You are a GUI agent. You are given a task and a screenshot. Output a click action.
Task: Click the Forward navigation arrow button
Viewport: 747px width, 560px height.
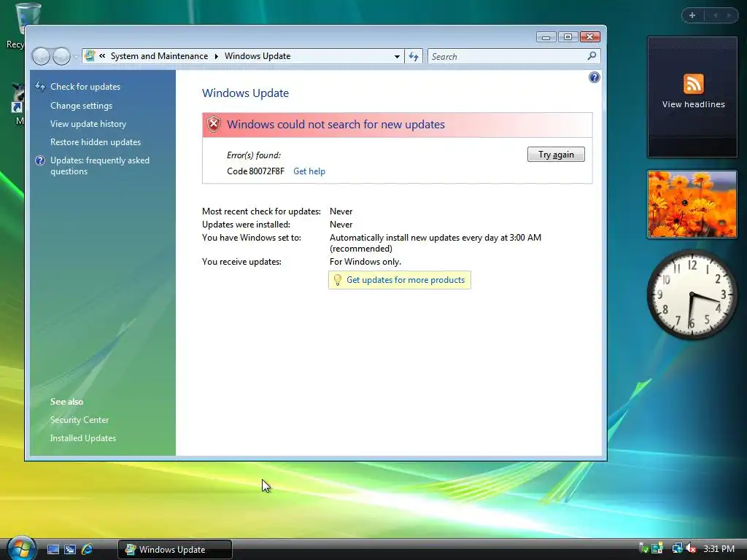click(61, 57)
